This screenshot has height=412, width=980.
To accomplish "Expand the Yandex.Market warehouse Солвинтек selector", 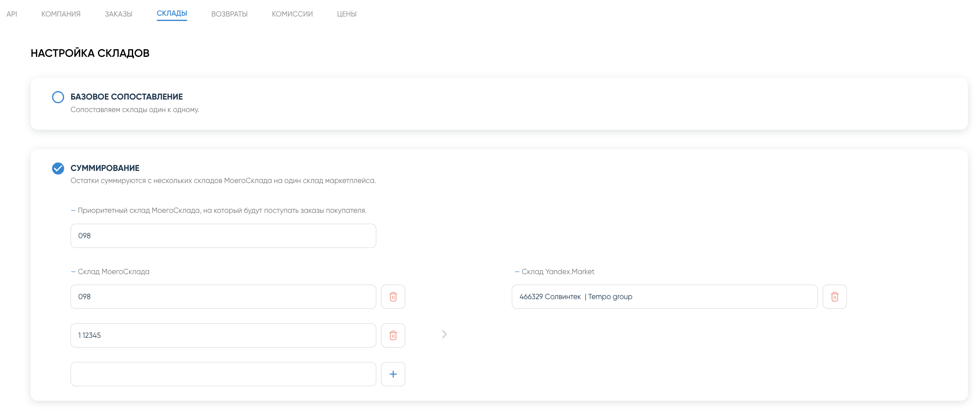I will click(664, 297).
